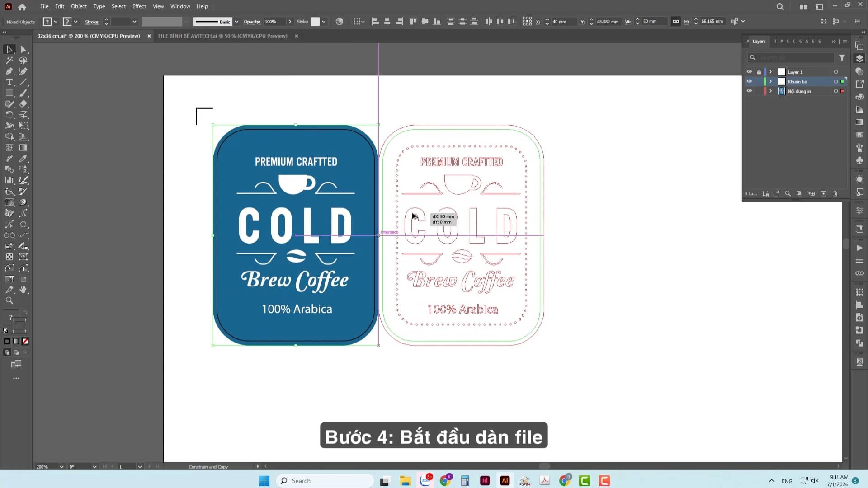This screenshot has height=488, width=868.
Task: Open the Style dropdown arrow
Action: click(x=324, y=22)
